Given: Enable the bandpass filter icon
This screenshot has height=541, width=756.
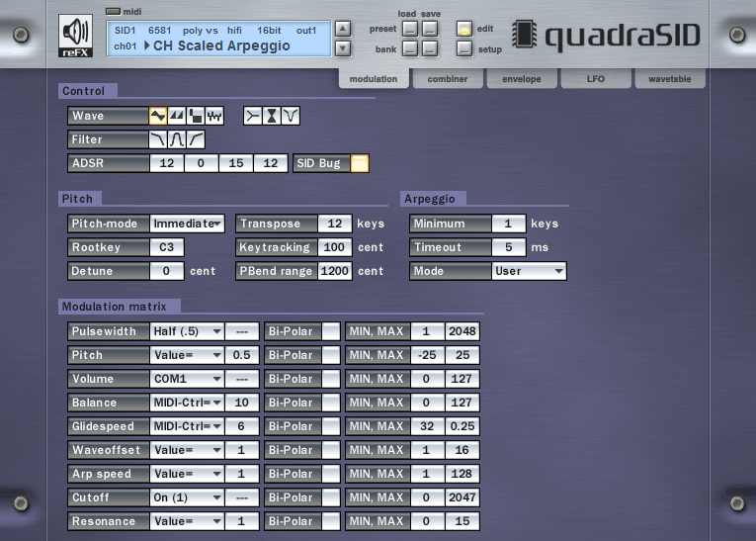Looking at the screenshot, I should tap(177, 139).
